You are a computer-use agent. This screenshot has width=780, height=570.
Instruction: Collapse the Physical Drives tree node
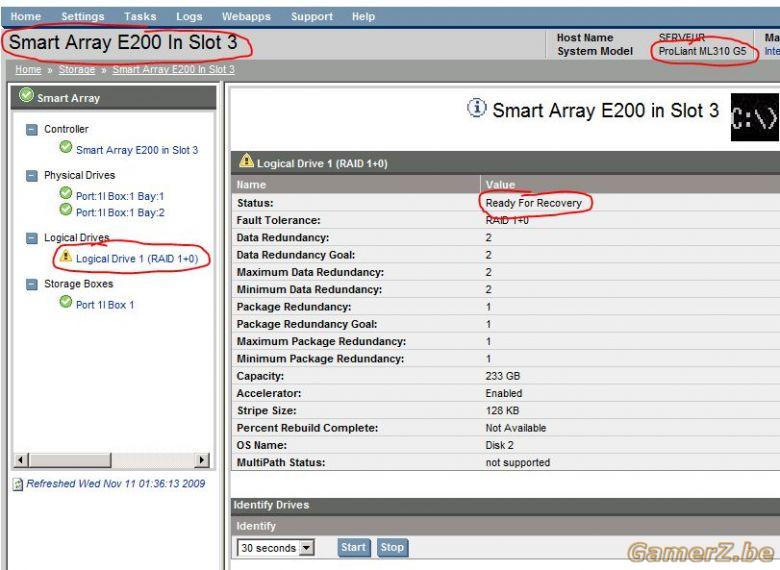31,176
